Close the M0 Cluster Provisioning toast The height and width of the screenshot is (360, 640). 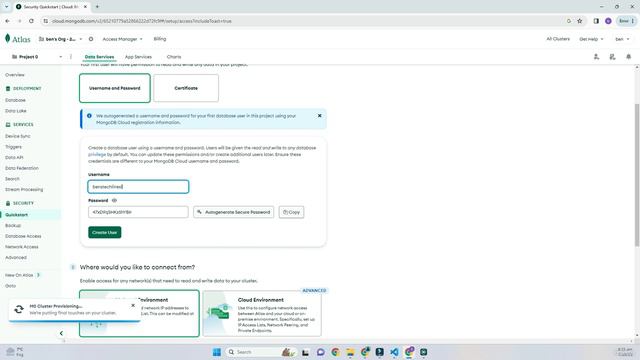coord(133,305)
